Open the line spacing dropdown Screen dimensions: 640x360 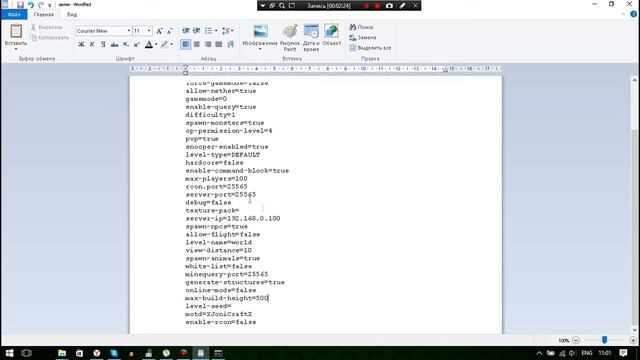(227, 31)
